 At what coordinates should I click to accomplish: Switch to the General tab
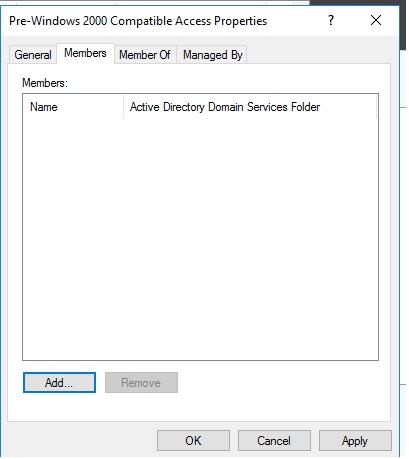33,55
